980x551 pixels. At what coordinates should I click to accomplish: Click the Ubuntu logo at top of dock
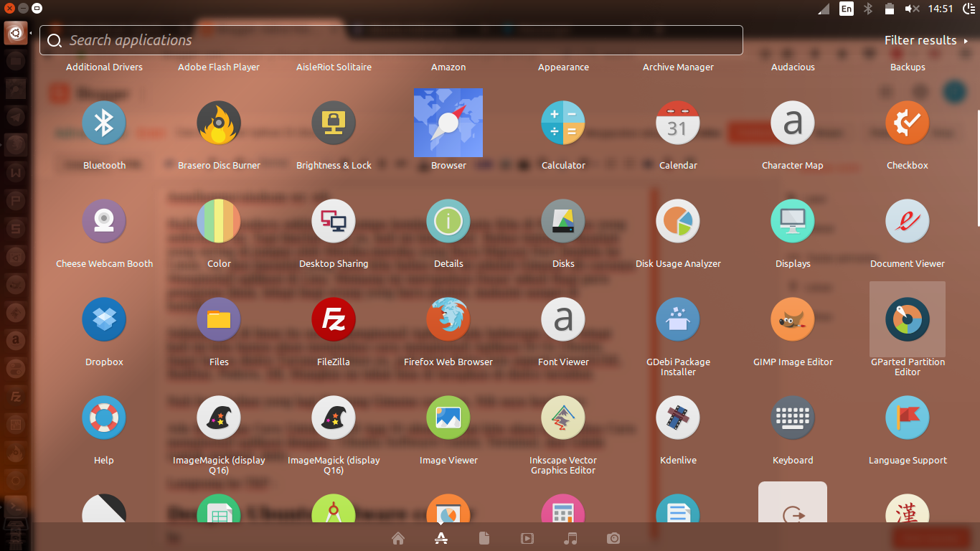pos(15,32)
